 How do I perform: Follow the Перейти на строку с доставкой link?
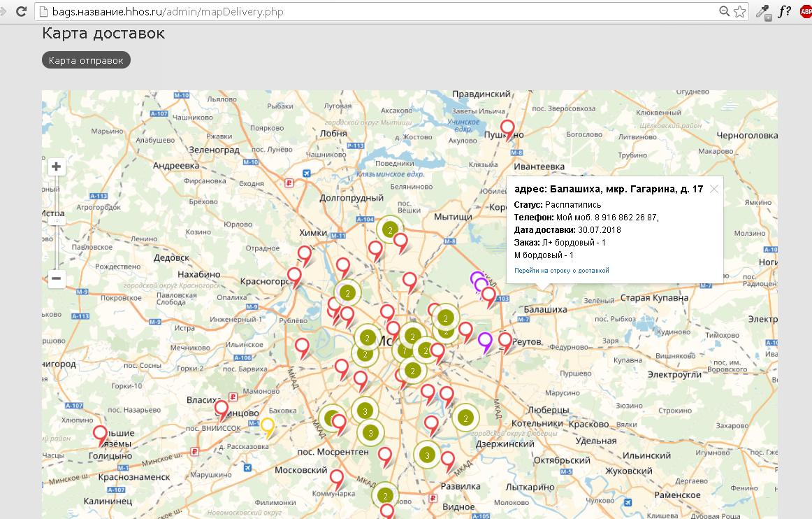click(x=561, y=271)
